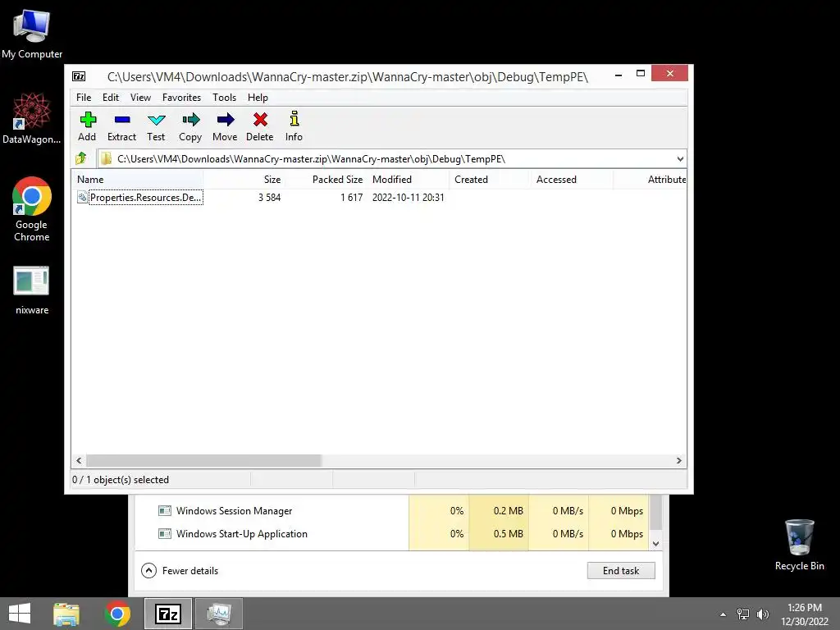Open the File menu
Screen dimensions: 840x630
click(84, 98)
